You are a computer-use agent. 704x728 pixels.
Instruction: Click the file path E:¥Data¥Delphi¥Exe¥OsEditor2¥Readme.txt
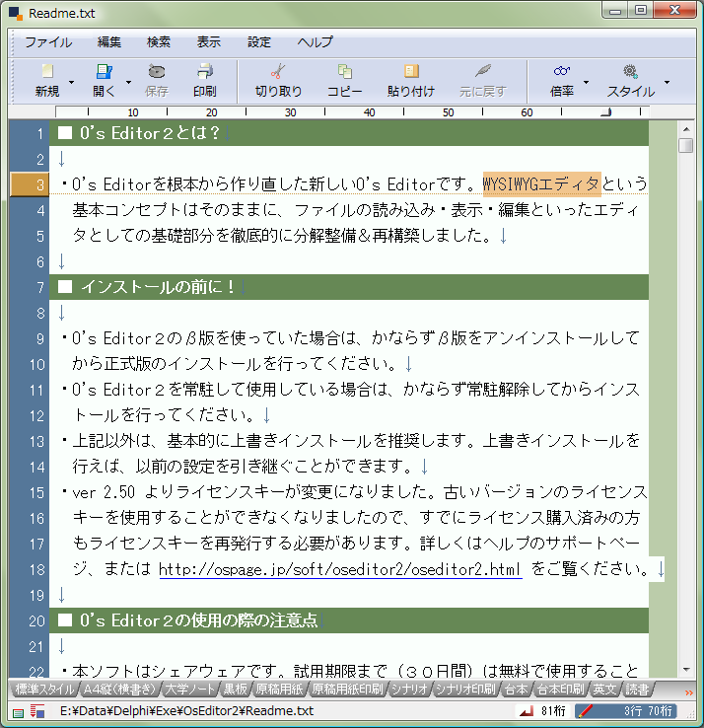[x=186, y=711]
